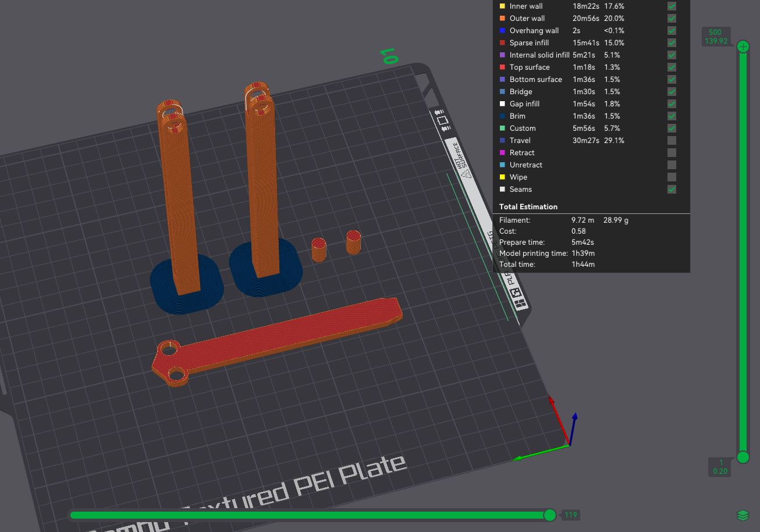The image size is (760, 532).
Task: Click the magenta Retract color swatch
Action: click(x=502, y=153)
